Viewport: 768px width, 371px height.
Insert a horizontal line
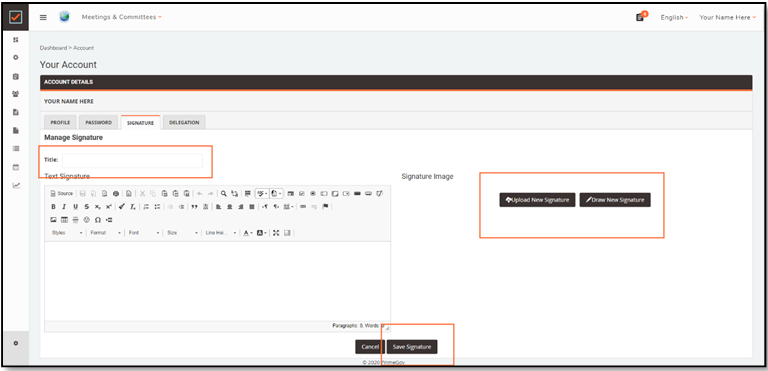tap(75, 220)
